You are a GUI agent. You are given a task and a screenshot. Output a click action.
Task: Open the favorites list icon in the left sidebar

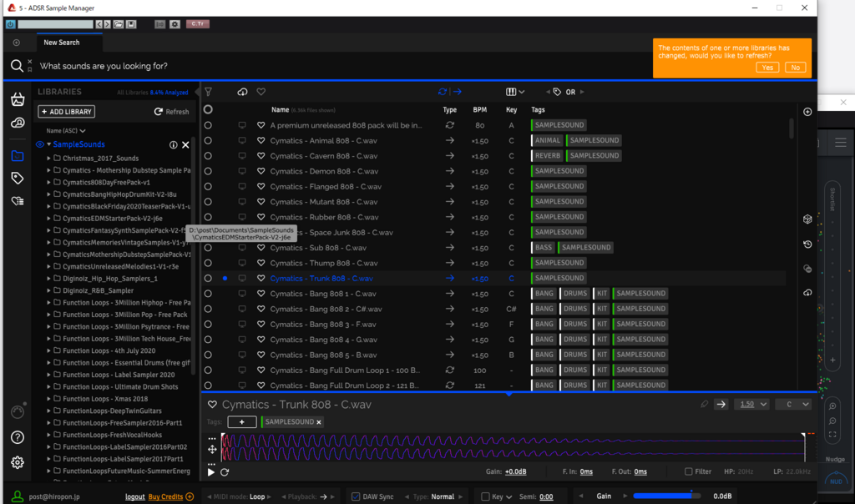coord(18,201)
